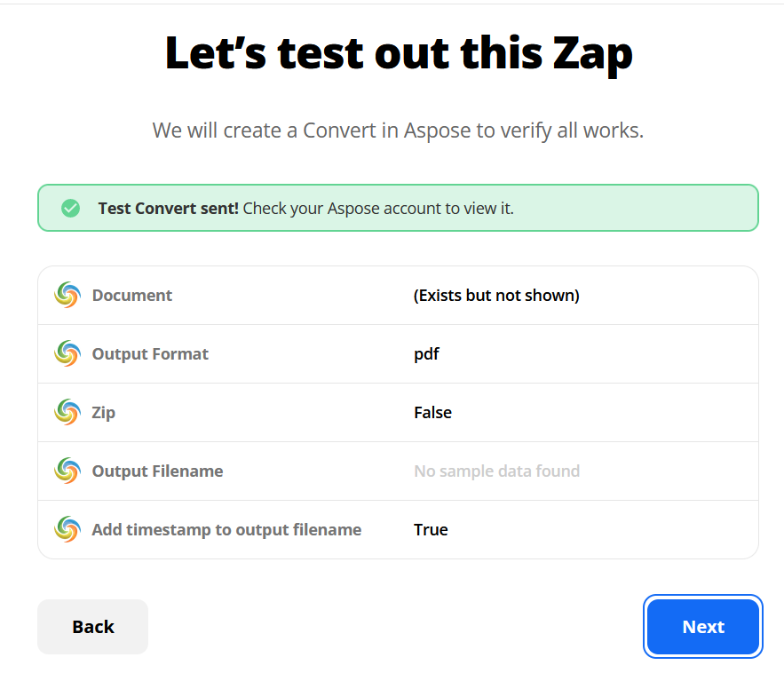784x681 pixels.
Task: Click the Add timestamp to output filename label
Action: click(x=226, y=530)
